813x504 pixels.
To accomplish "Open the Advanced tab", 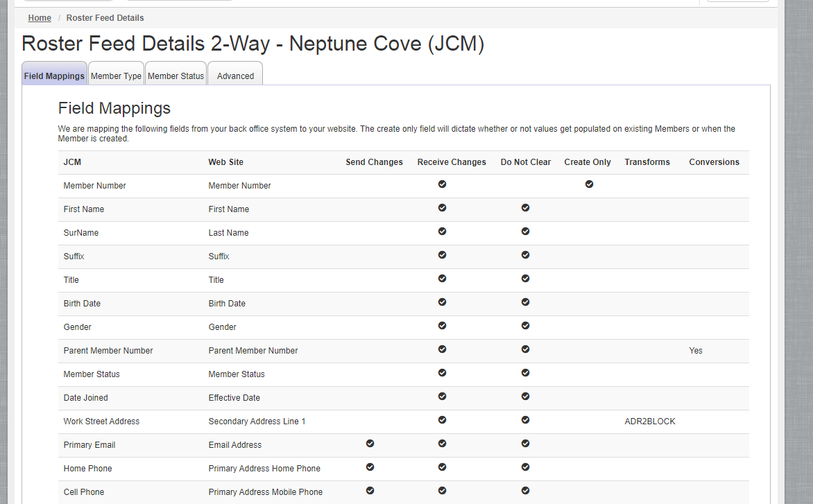I will click(235, 73).
